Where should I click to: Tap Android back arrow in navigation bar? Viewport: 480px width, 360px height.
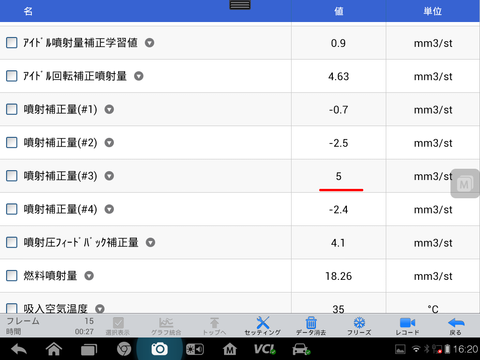(19, 349)
